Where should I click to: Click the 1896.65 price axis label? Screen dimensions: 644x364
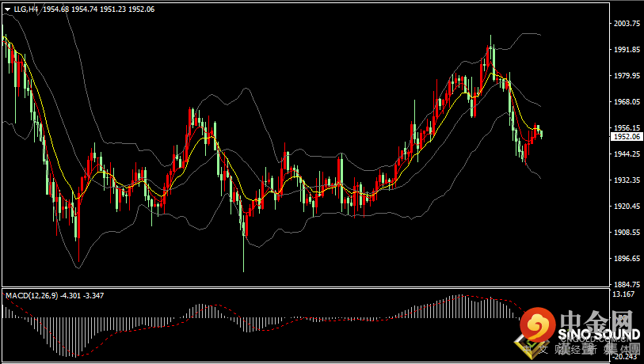[627, 259]
